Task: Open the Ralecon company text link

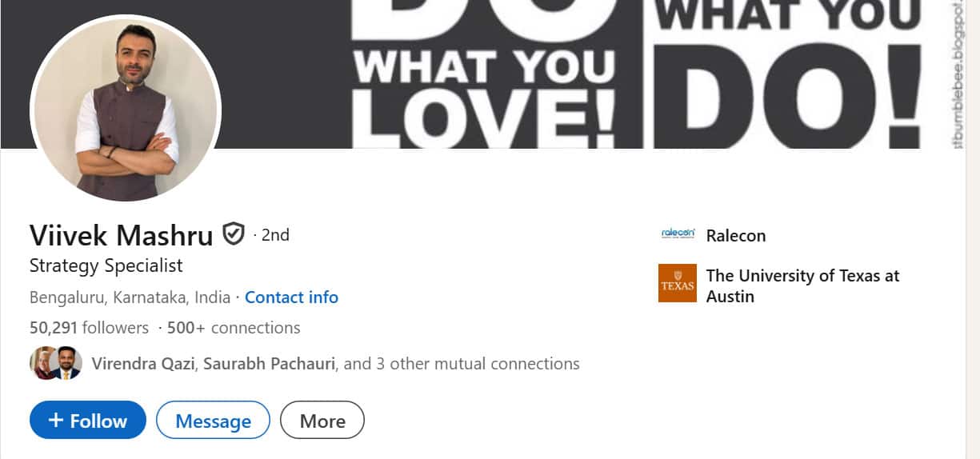Action: pos(735,236)
